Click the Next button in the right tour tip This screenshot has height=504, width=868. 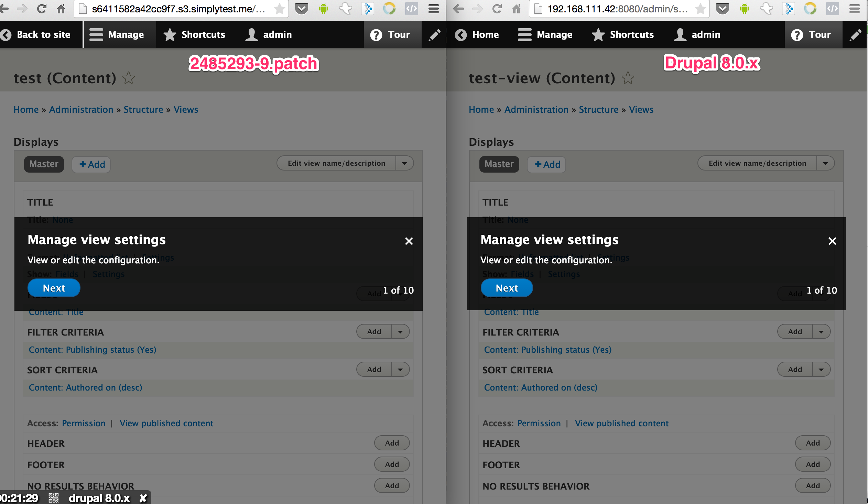coord(506,288)
